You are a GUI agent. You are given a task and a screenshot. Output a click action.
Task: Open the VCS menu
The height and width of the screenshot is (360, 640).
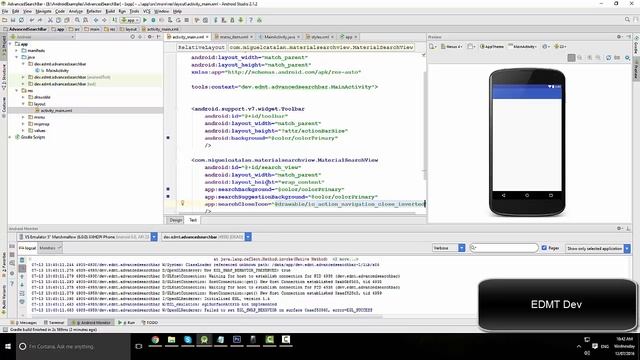(x=147, y=11)
